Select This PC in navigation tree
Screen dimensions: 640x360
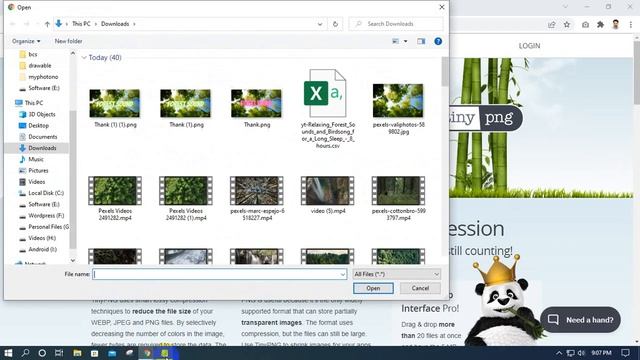tap(33, 103)
